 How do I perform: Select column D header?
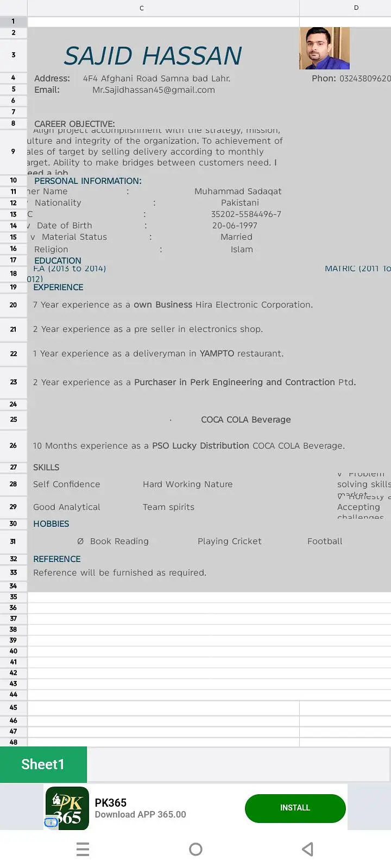pos(356,8)
